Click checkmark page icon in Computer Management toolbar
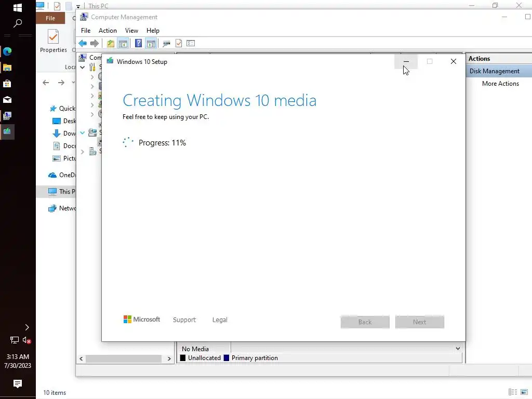 pyautogui.click(x=179, y=43)
